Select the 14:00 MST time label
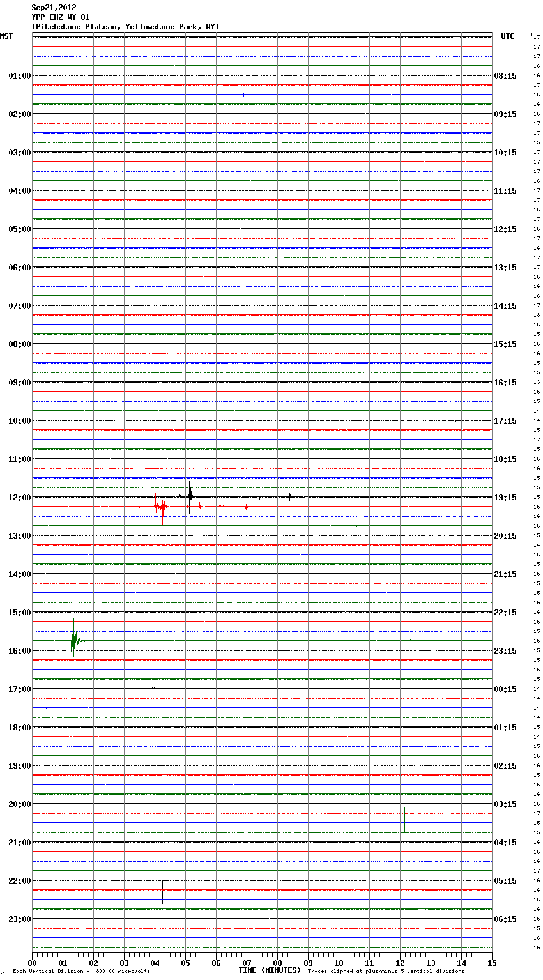 [x=20, y=574]
